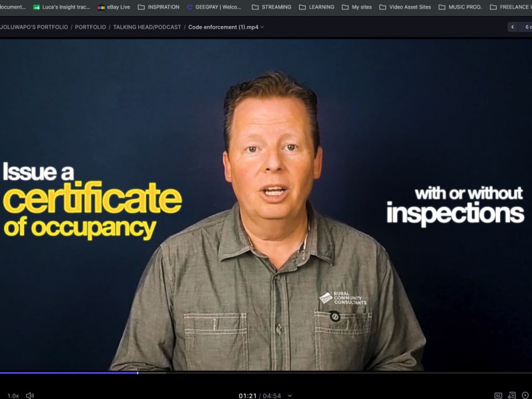
Task: Mute the video using the speaker icon
Action: (x=30, y=395)
